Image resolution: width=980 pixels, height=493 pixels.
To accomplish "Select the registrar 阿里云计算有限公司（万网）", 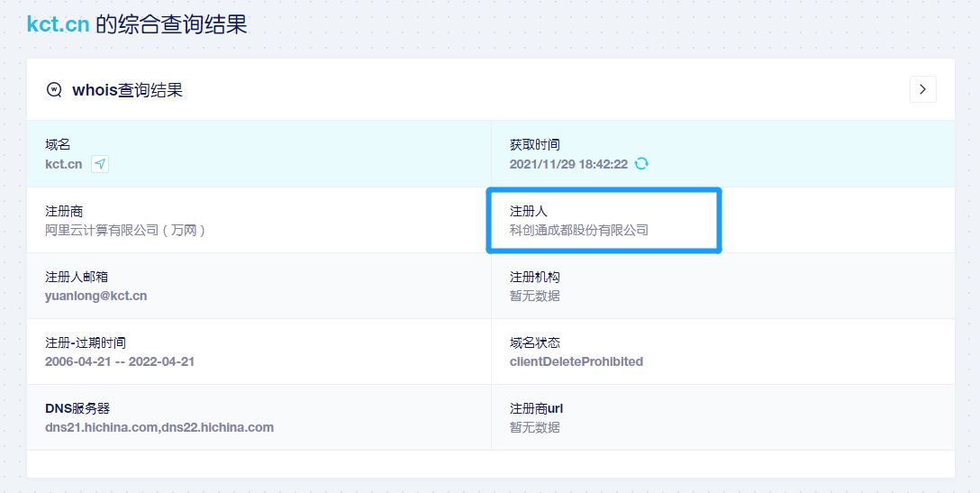I will (126, 230).
